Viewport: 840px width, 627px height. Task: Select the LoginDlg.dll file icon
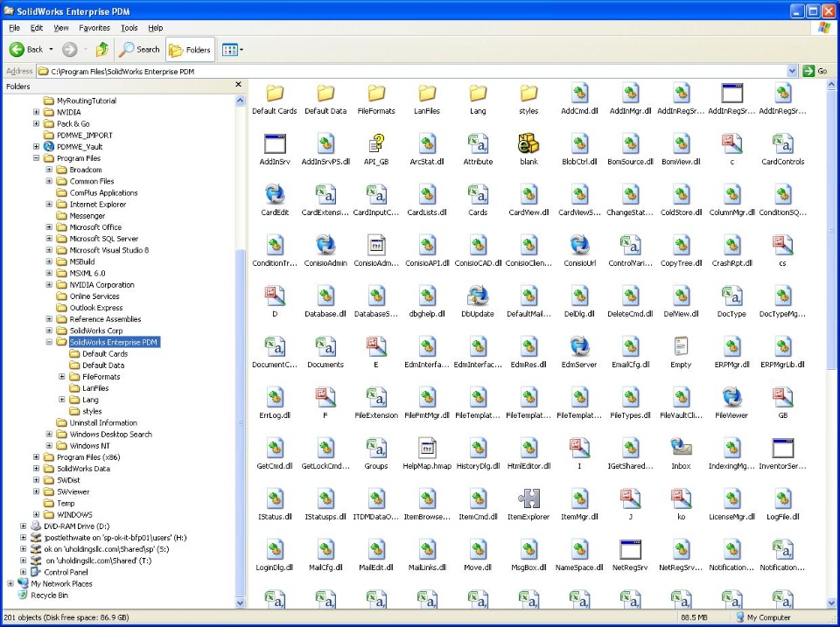[x=275, y=550]
